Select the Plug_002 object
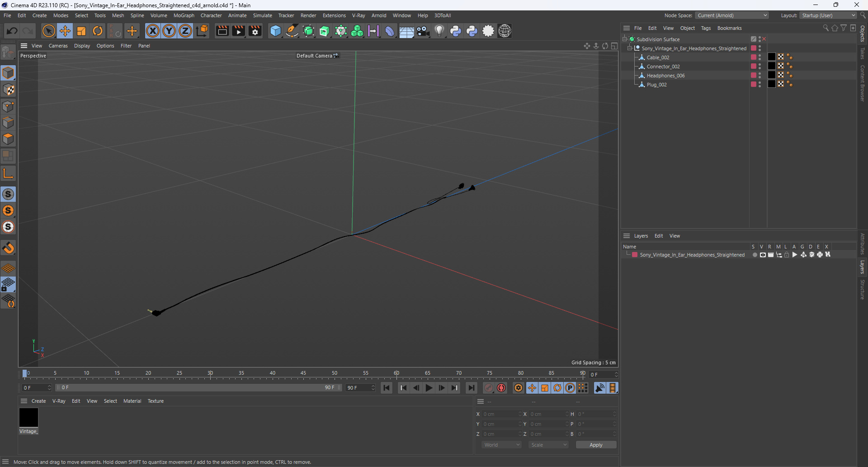868x467 pixels. tap(656, 85)
